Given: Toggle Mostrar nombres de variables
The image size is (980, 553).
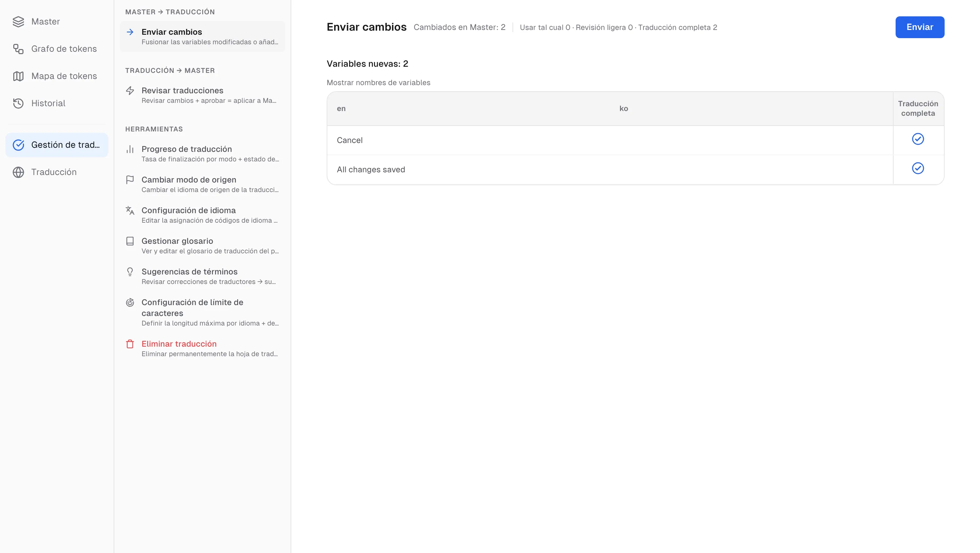Looking at the screenshot, I should pyautogui.click(x=378, y=83).
